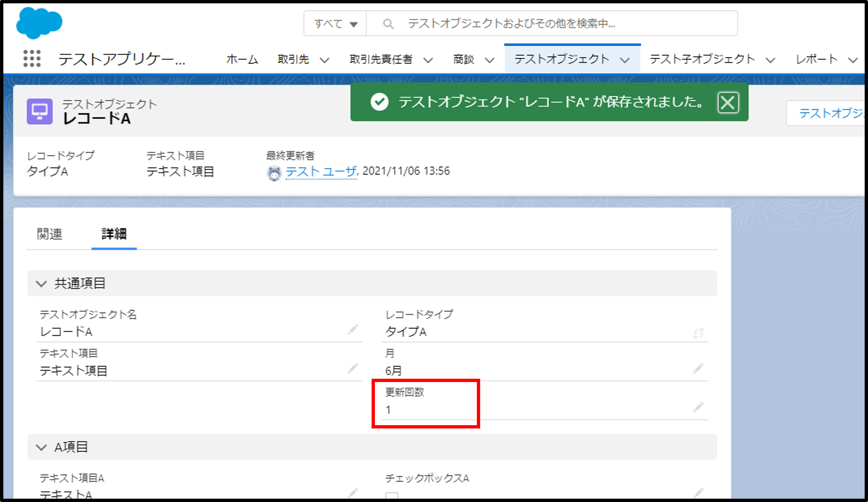Collapse the A項目 section
This screenshot has height=502, width=868.
(x=41, y=447)
